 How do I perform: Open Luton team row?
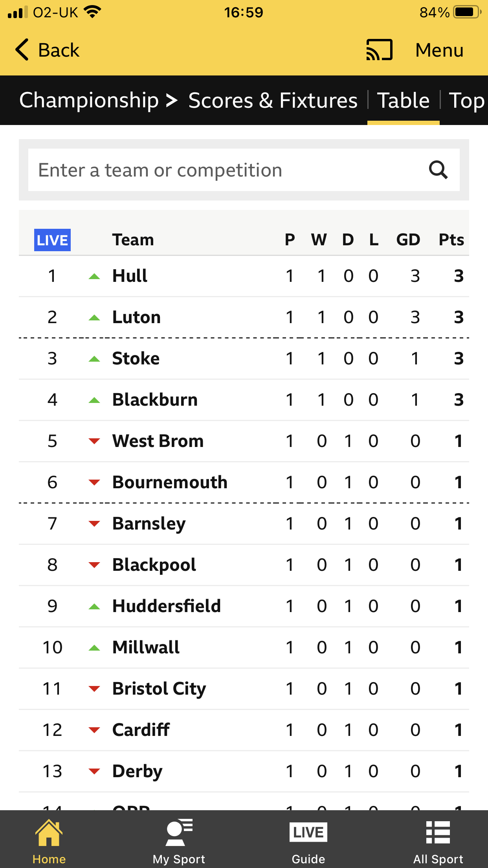point(136,317)
